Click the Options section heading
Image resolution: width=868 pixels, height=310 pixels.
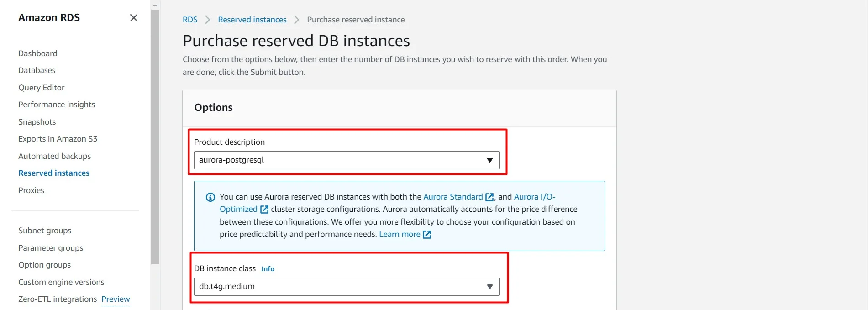click(213, 107)
